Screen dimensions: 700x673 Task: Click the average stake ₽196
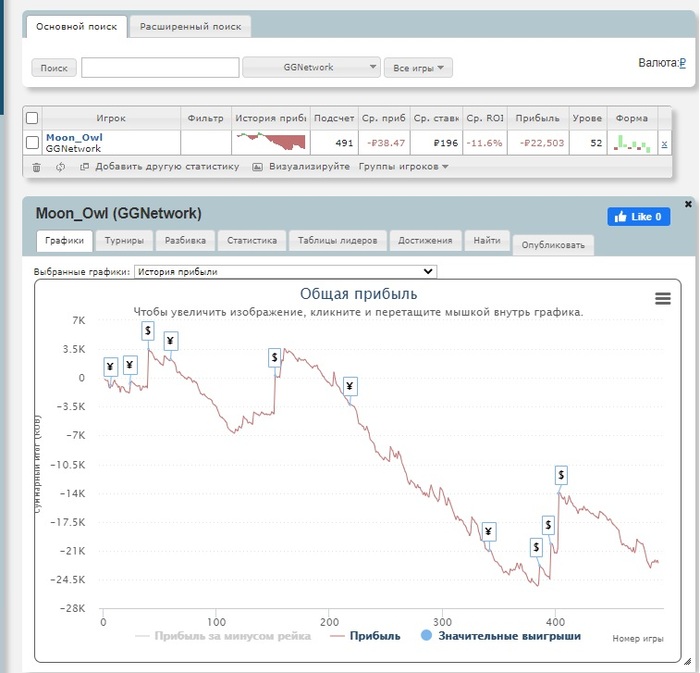446,143
